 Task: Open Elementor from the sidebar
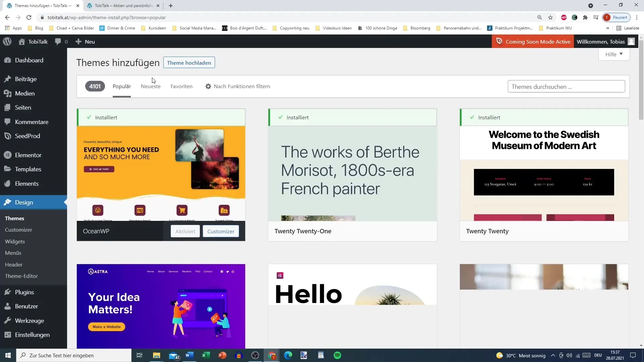[x=28, y=155]
